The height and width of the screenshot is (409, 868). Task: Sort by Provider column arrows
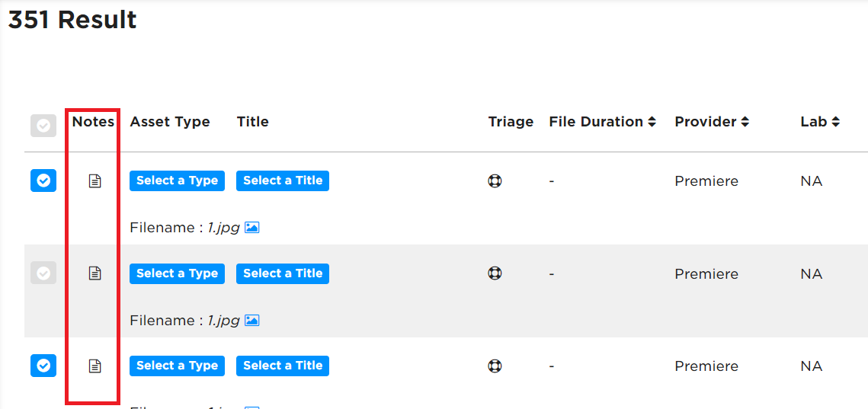pyautogui.click(x=745, y=122)
